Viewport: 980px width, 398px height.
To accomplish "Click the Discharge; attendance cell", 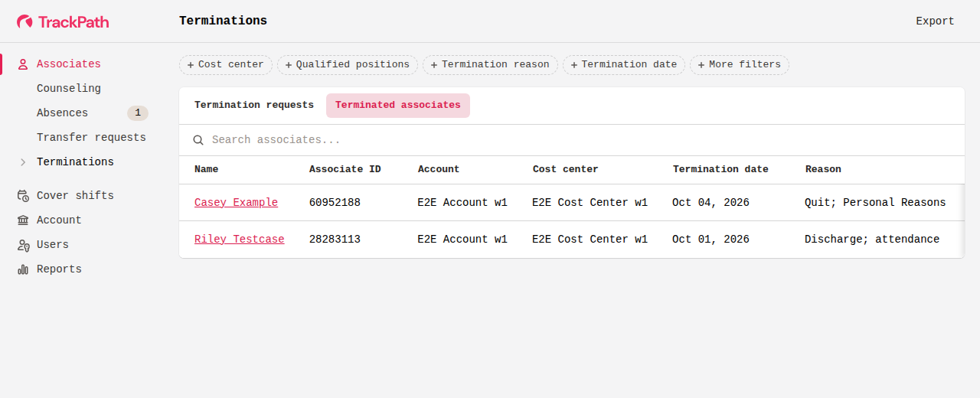I will (x=872, y=240).
